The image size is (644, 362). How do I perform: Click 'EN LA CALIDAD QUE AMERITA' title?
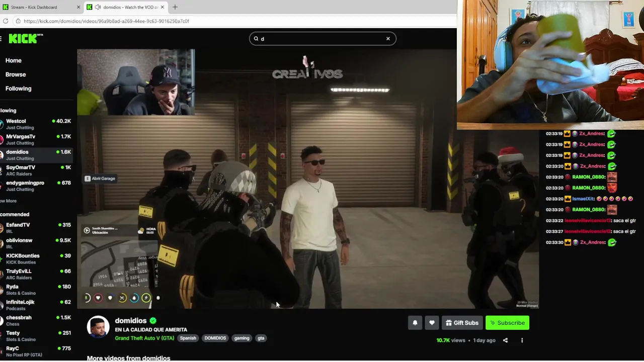coord(151,330)
